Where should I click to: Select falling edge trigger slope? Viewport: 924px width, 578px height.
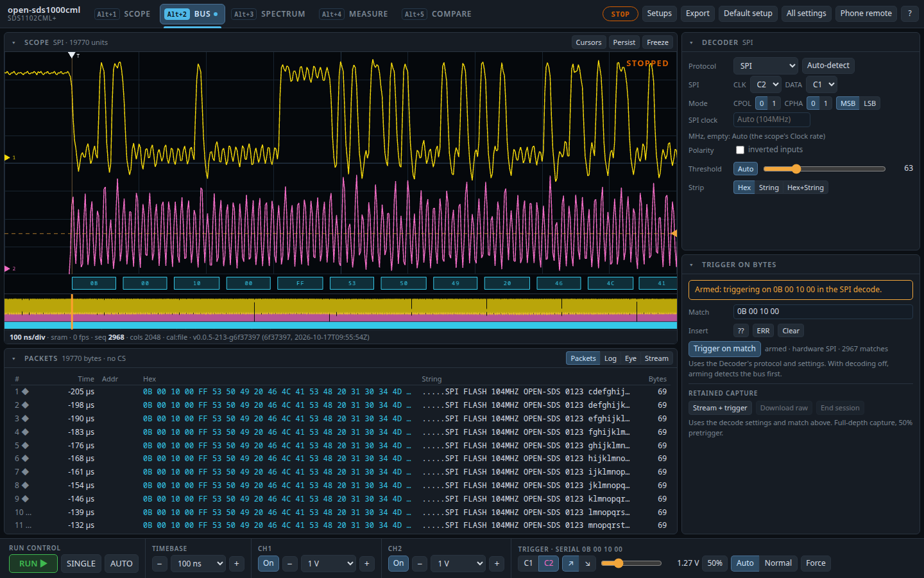588,563
